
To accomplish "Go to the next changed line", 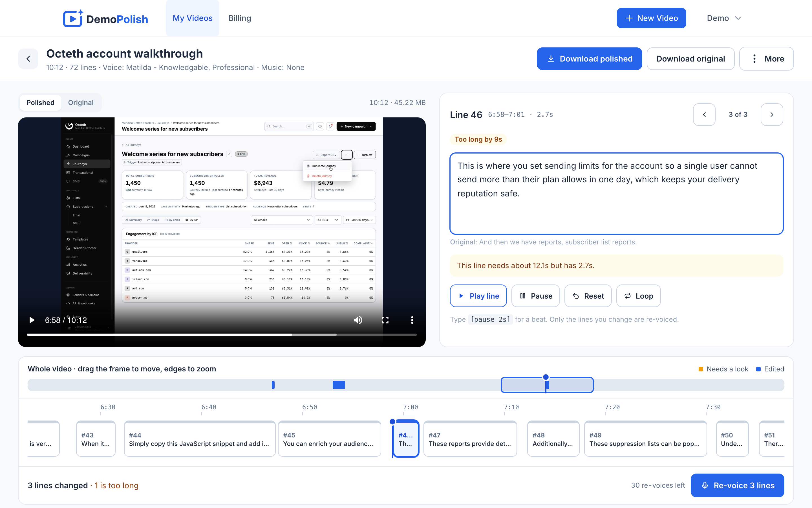I will [x=772, y=115].
